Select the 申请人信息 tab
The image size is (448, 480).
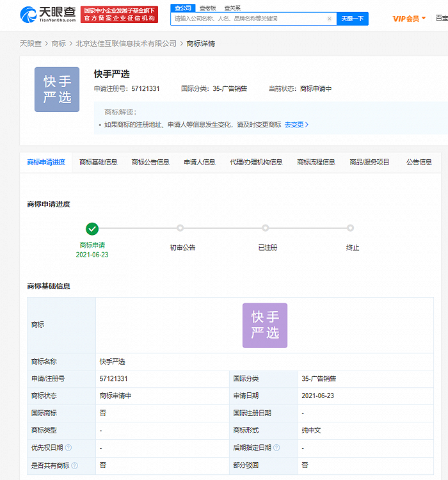[200, 163]
